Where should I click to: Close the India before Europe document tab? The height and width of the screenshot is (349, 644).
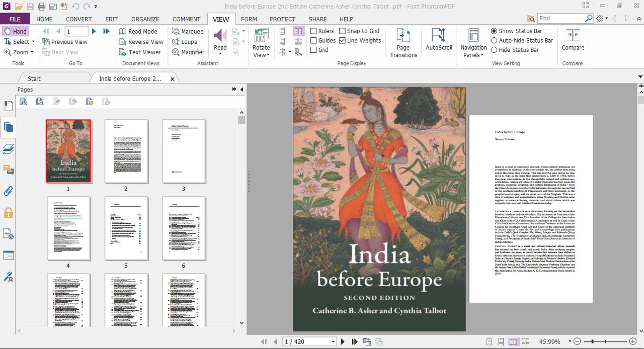[x=173, y=79]
